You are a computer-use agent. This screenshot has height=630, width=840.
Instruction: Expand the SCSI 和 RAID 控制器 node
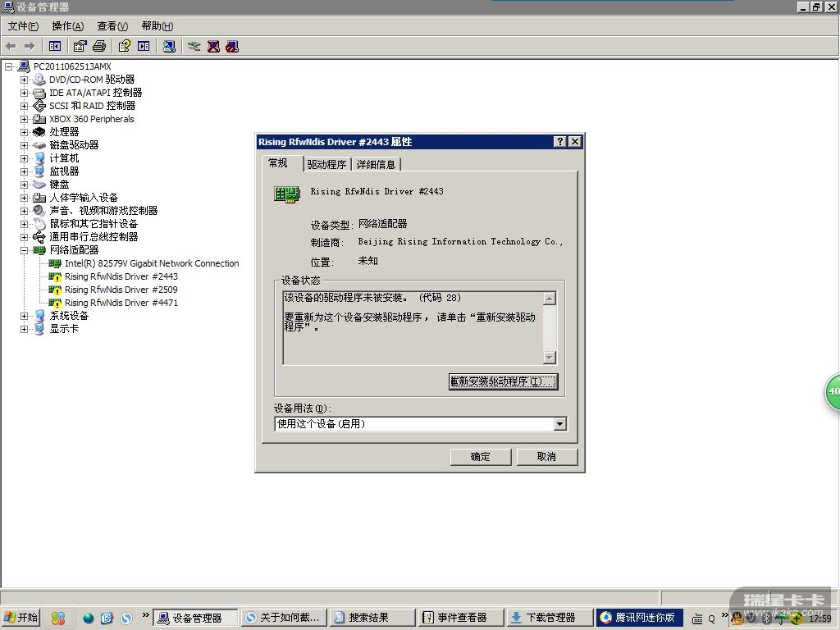[24, 106]
